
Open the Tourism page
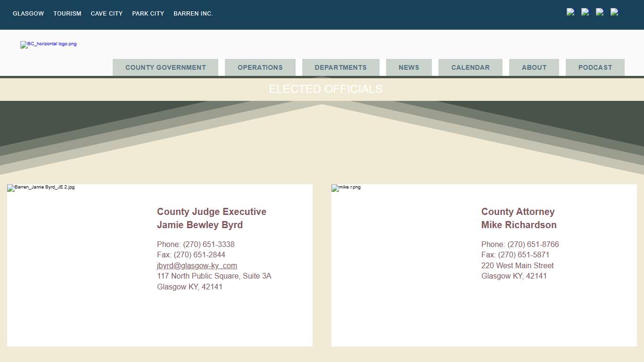coord(67,14)
